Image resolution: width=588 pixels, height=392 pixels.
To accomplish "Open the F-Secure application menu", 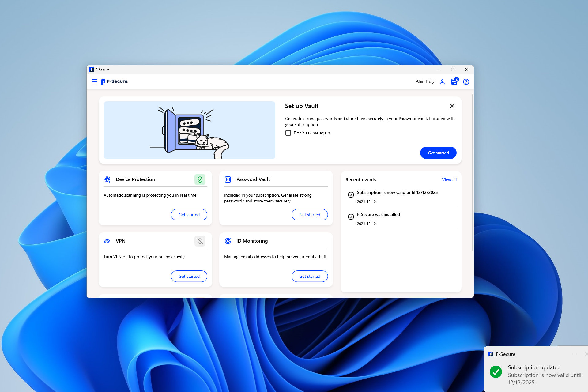I will (x=95, y=81).
